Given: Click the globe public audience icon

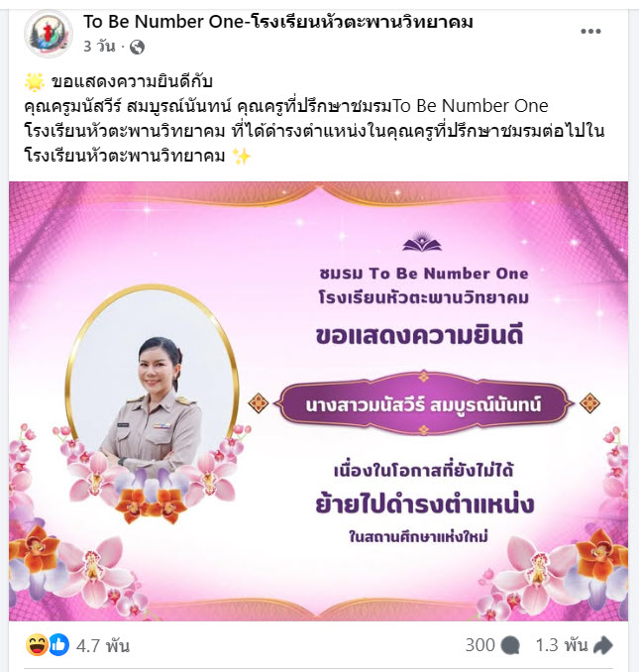Looking at the screenshot, I should click(x=137, y=47).
